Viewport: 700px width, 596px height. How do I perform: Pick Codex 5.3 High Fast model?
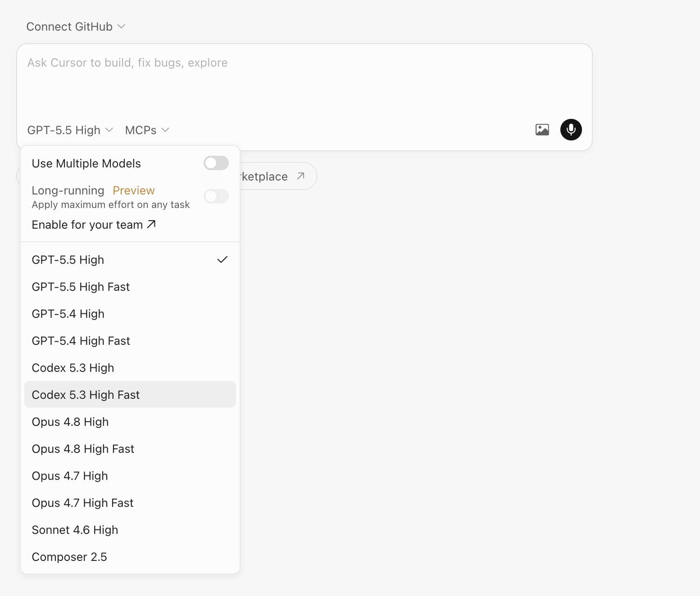[130, 395]
